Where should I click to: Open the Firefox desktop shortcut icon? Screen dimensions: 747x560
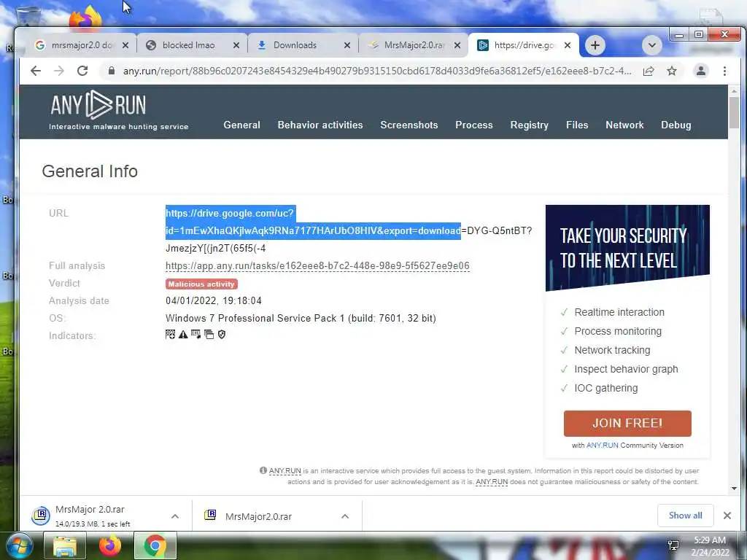[x=86, y=18]
